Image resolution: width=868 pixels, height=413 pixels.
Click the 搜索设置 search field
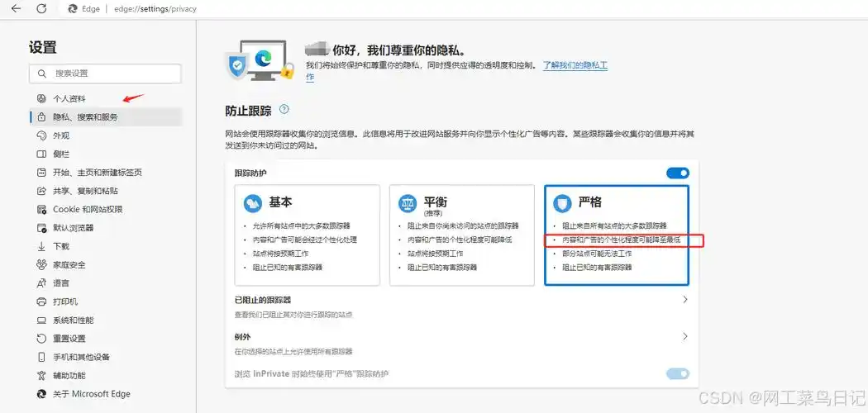[x=105, y=74]
